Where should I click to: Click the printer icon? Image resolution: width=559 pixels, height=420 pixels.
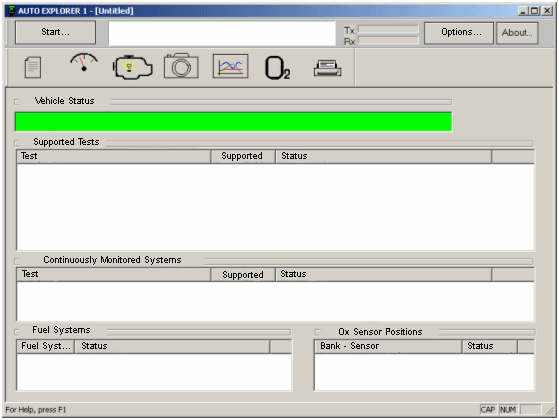tap(327, 68)
